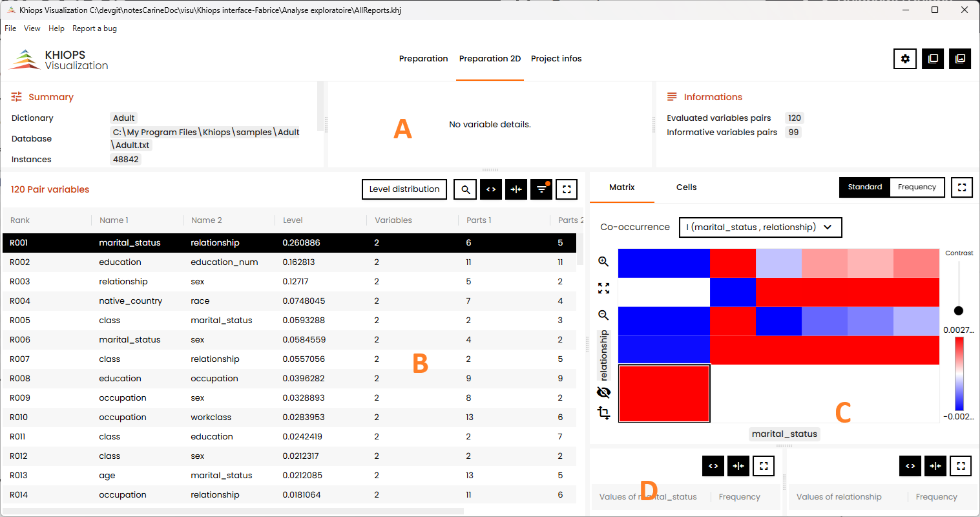Click Report a bug menu
The image size is (980, 517).
point(94,28)
